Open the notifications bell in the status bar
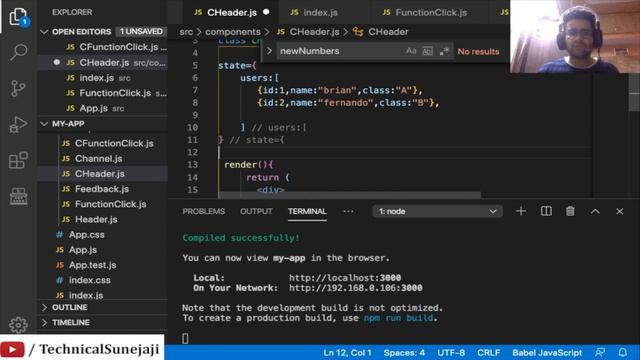The image size is (640, 360). click(622, 352)
